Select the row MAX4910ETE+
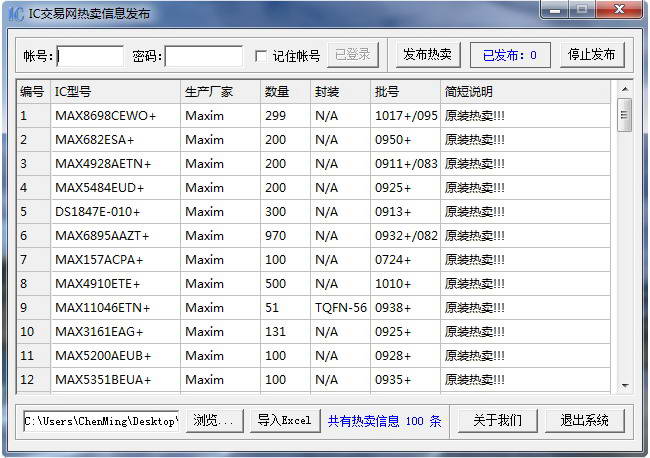The width and height of the screenshot is (650, 458). click(314, 284)
